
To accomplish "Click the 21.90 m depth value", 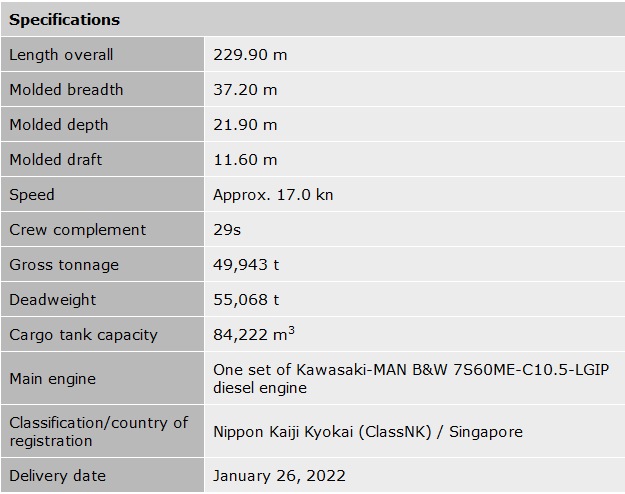I will 245,125.
